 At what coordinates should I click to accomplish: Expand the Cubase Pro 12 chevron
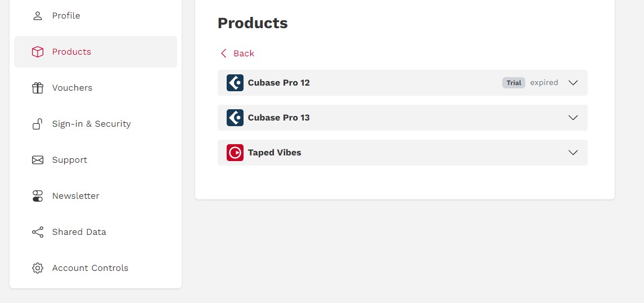point(573,83)
